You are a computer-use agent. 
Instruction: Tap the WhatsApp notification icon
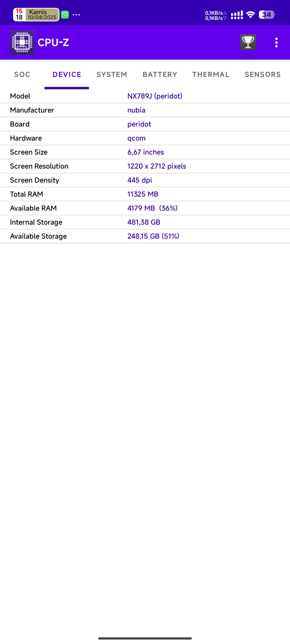point(65,15)
